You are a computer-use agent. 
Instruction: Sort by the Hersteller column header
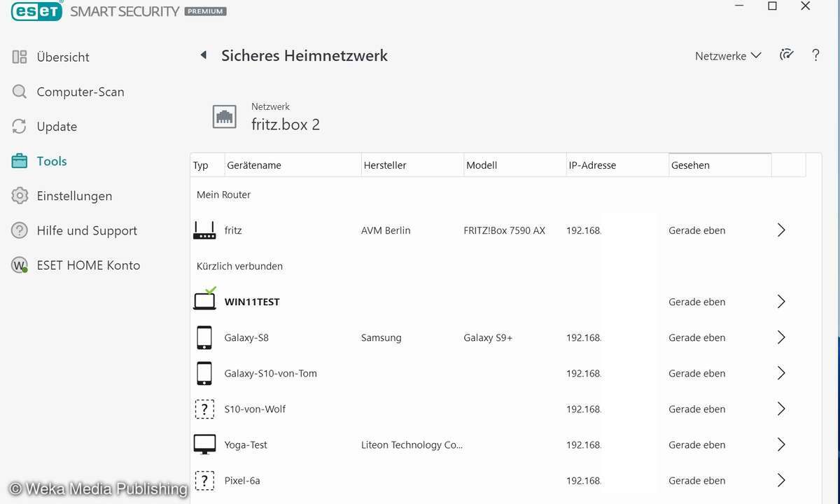[412, 165]
